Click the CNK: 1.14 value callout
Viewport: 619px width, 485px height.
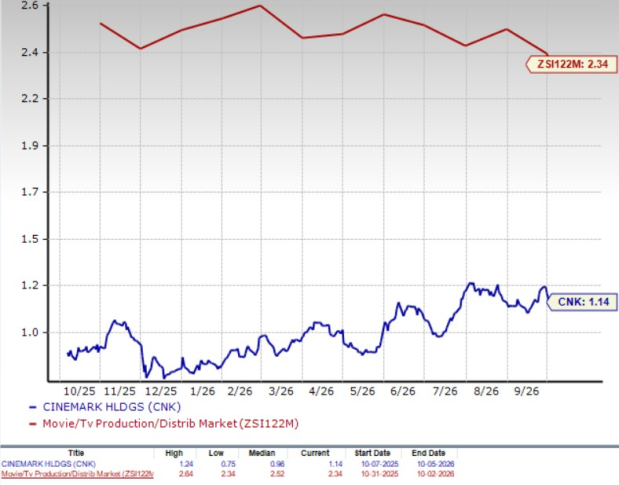[581, 302]
